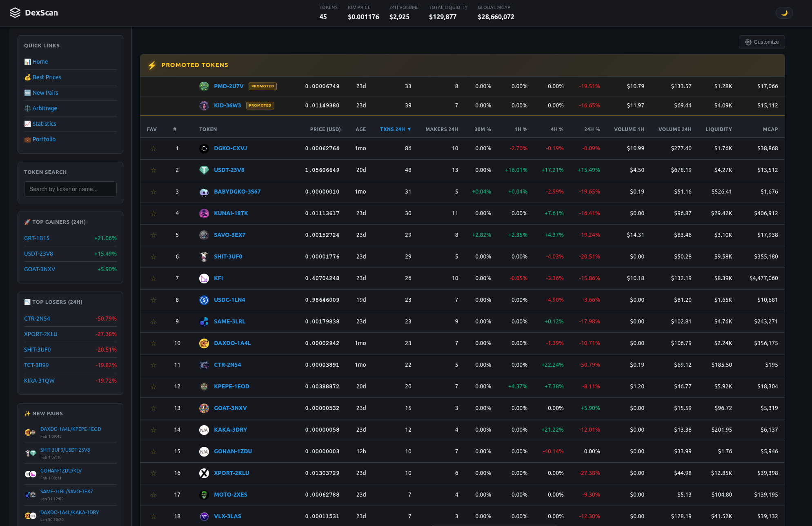Click the DexScan logo icon
Viewport: 812px width, 526px height.
[16, 13]
